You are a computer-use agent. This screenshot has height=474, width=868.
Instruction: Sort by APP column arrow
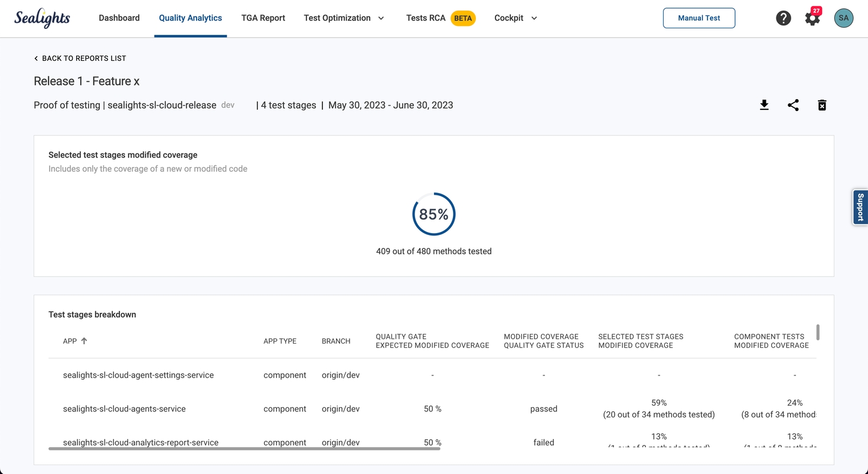[x=84, y=341]
